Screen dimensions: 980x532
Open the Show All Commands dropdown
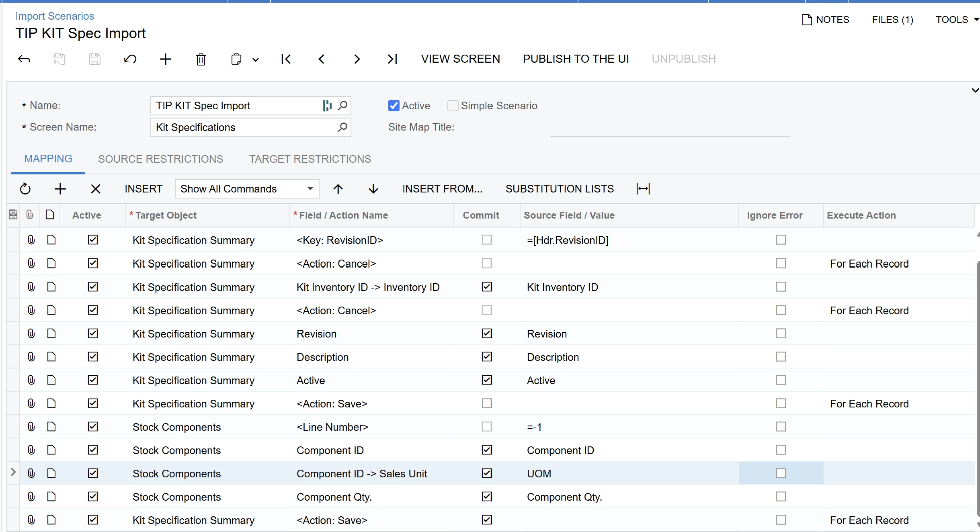click(x=247, y=189)
